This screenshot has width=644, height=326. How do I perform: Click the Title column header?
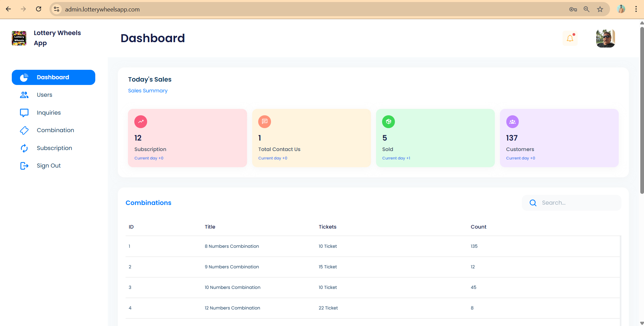click(210, 227)
